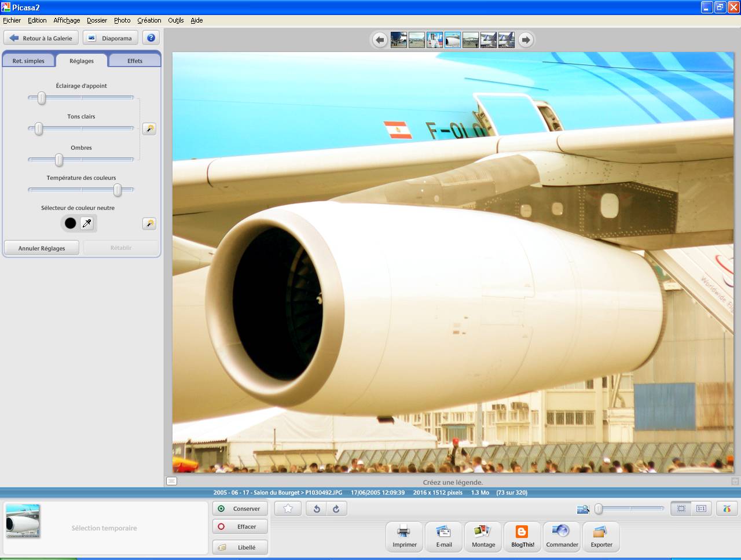Viewport: 741px width, 560px height.
Task: Click the main jet engine photo
Action: (453, 263)
